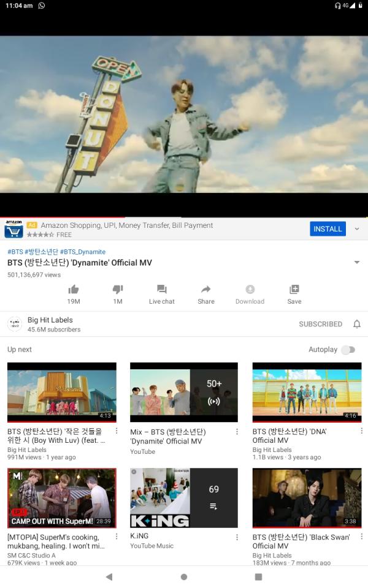
Task: Play the Mix BTS Dynamite thumbnail
Action: tap(184, 392)
